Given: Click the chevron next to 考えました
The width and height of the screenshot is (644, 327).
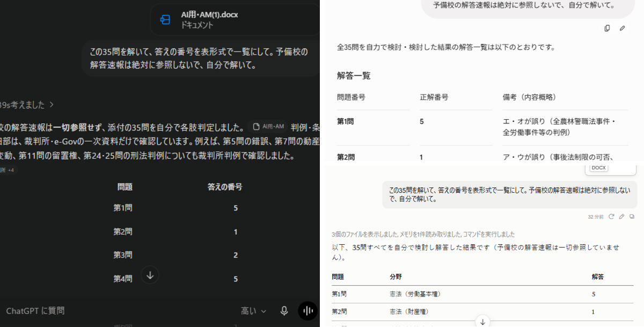Looking at the screenshot, I should coord(51,105).
